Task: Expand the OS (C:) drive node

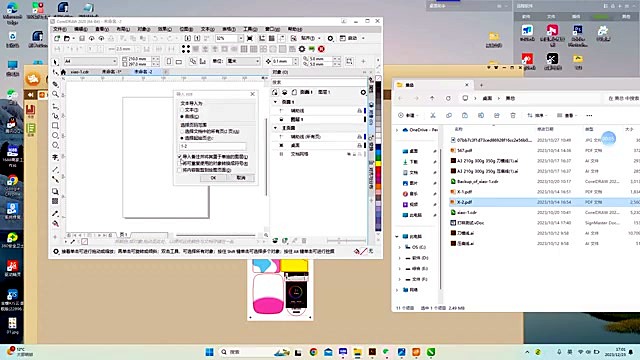Action: (399, 247)
